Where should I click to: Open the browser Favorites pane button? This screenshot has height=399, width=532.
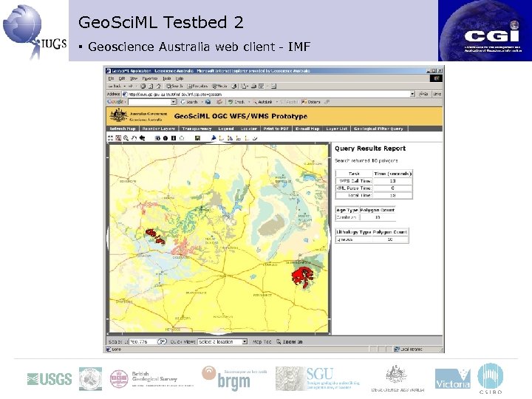click(x=197, y=86)
